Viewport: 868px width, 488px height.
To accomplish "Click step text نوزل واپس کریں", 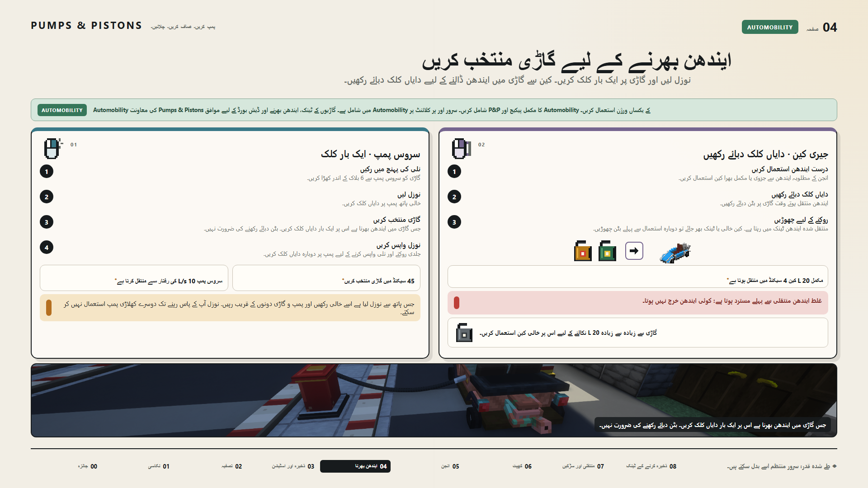I will [398, 245].
